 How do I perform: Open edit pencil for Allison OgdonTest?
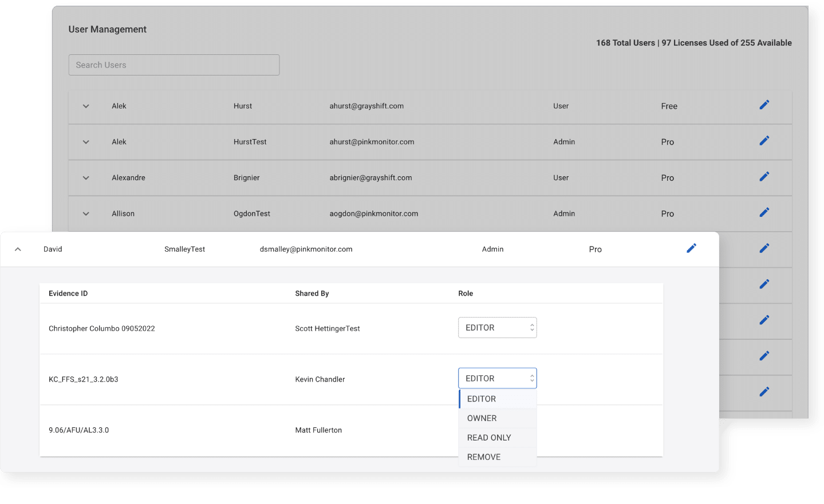point(764,212)
